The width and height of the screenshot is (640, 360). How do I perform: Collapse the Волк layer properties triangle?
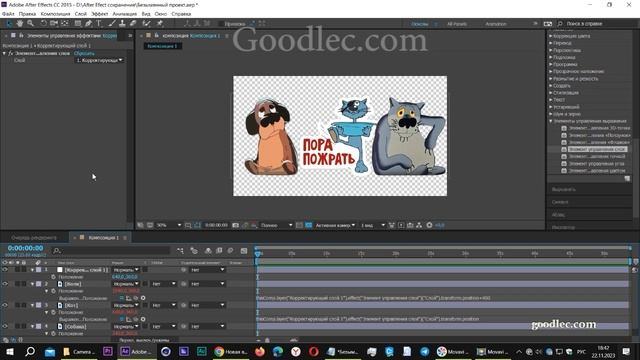click(32, 284)
